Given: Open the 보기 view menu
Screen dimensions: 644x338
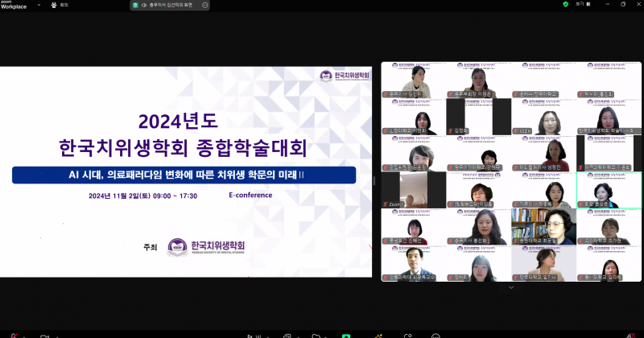Looking at the screenshot, I should coord(579,4).
